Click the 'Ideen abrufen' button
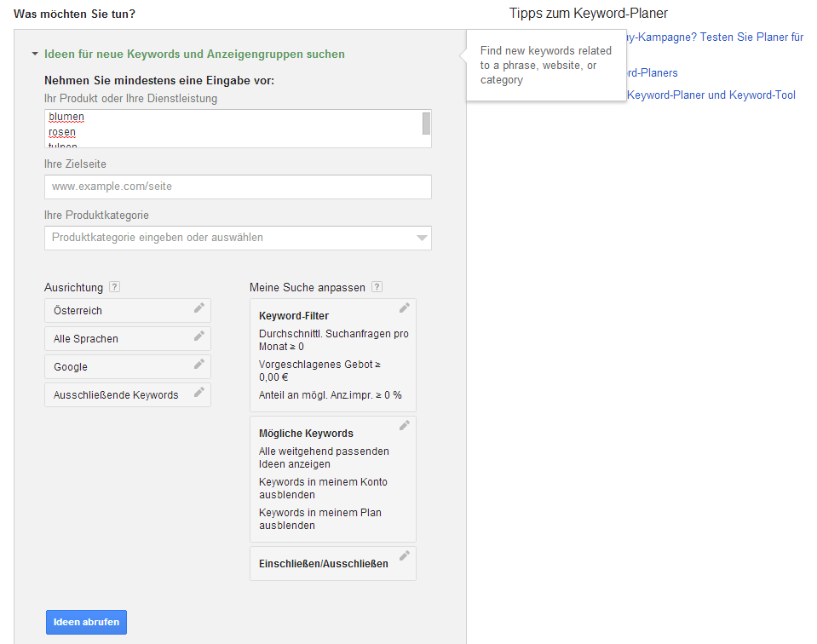This screenshot has width=817, height=644. click(x=86, y=622)
